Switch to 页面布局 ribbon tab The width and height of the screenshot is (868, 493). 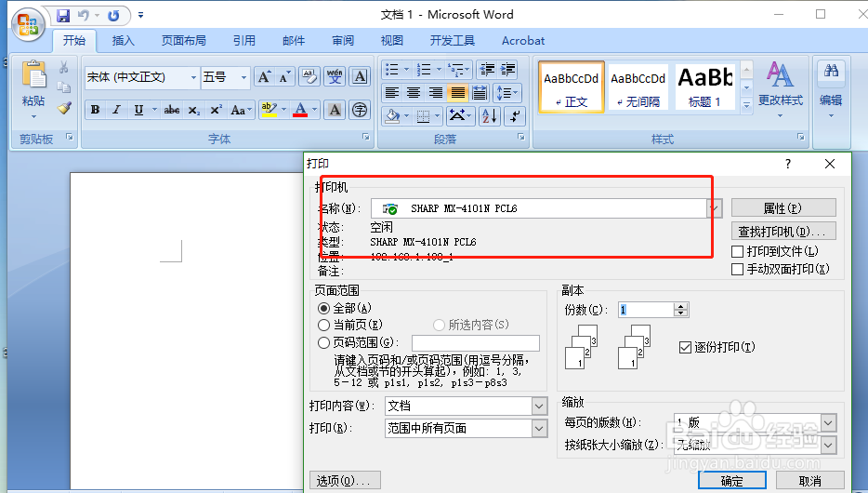pos(184,40)
